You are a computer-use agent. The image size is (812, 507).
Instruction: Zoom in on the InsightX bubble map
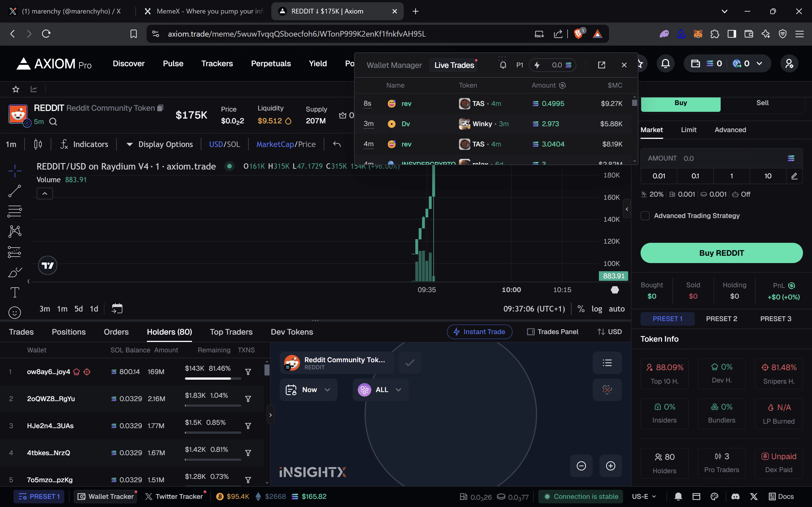click(610, 466)
